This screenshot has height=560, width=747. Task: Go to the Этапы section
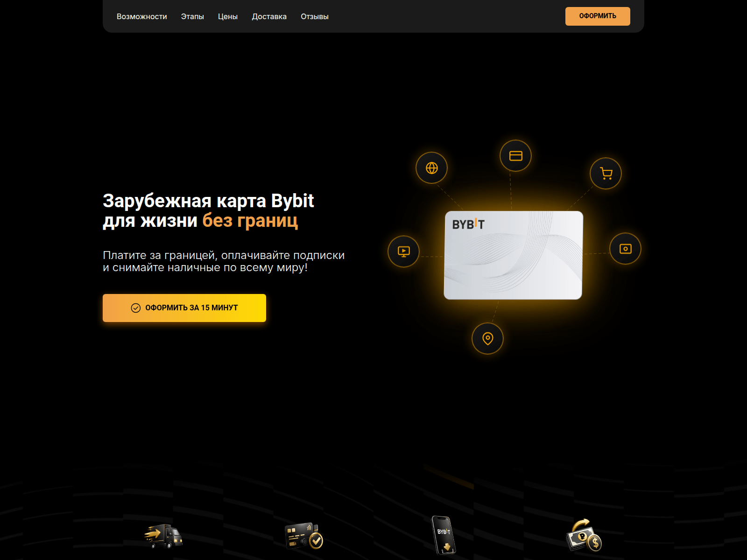[192, 17]
